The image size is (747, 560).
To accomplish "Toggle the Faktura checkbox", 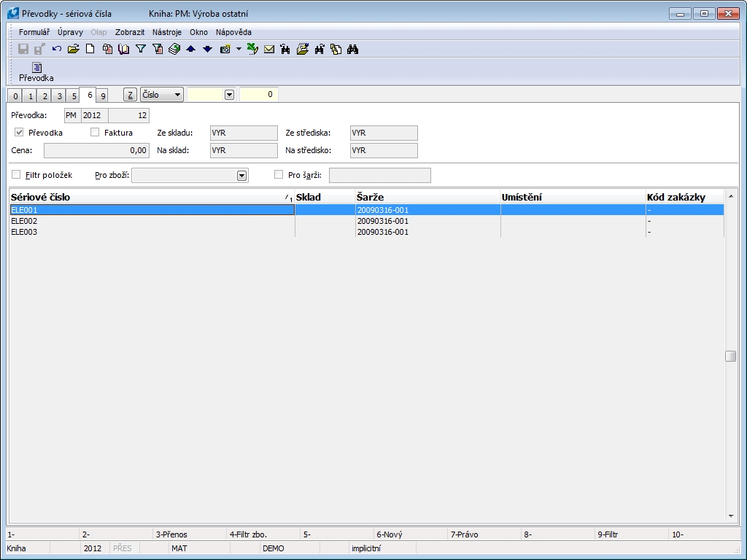I will (x=95, y=133).
